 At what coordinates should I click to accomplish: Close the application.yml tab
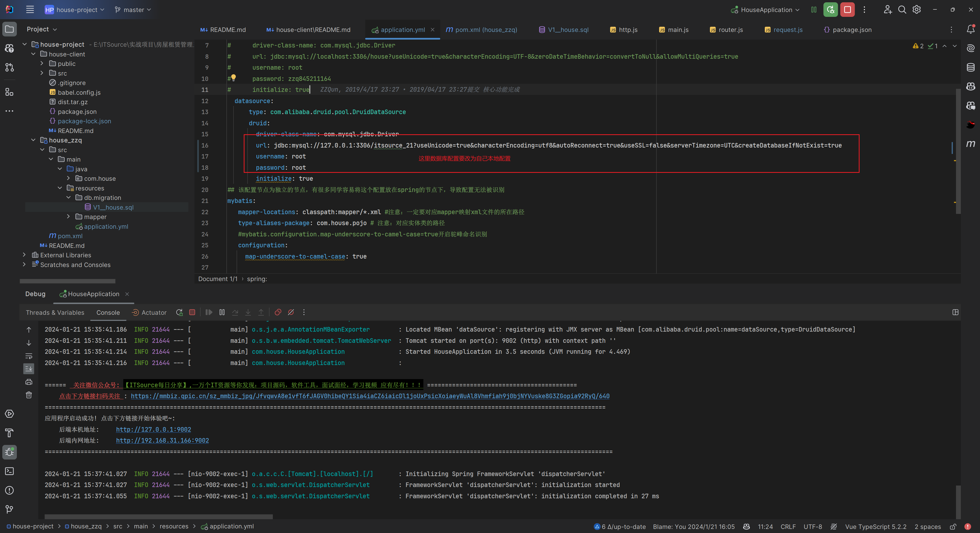pyautogui.click(x=433, y=30)
